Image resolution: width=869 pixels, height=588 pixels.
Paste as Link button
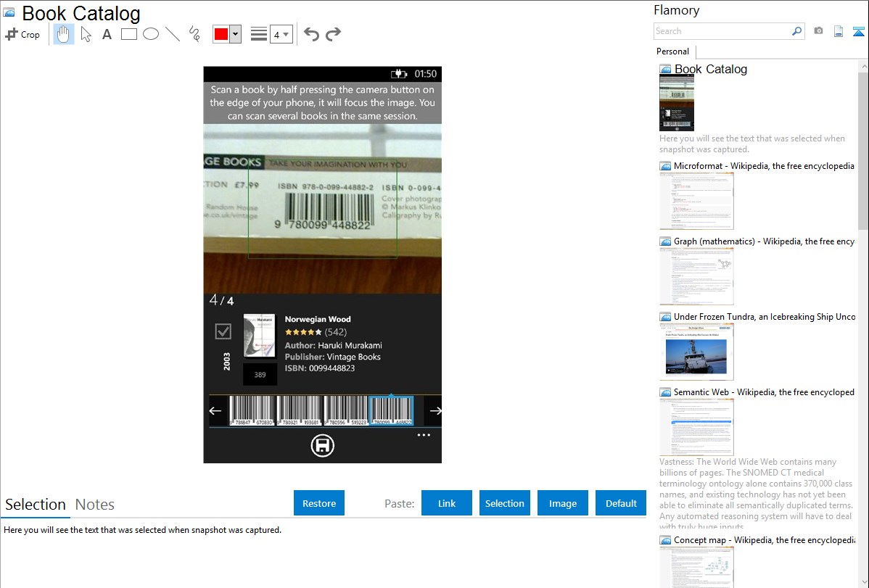click(447, 503)
